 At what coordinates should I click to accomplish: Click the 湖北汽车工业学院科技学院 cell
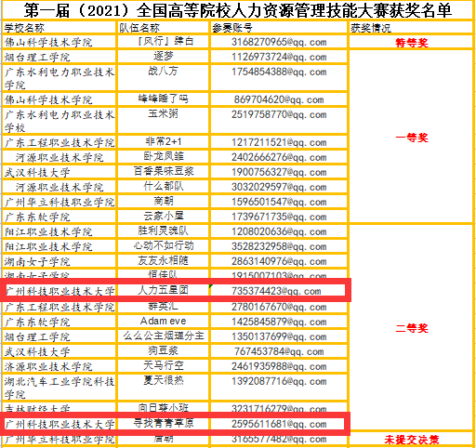(x=59, y=388)
